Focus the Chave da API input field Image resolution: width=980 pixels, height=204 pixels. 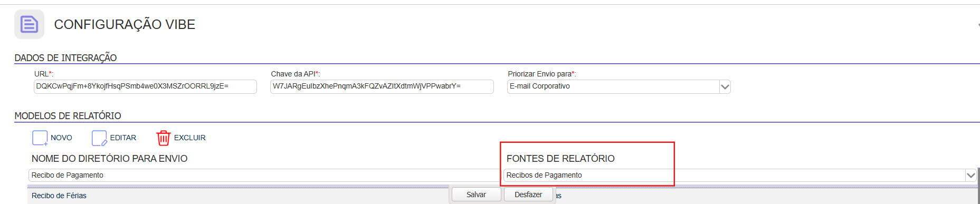pyautogui.click(x=382, y=86)
